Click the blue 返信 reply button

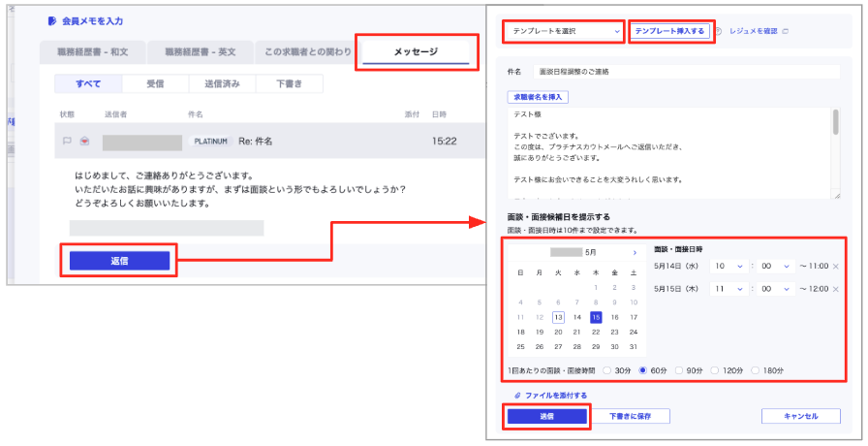[x=119, y=261]
